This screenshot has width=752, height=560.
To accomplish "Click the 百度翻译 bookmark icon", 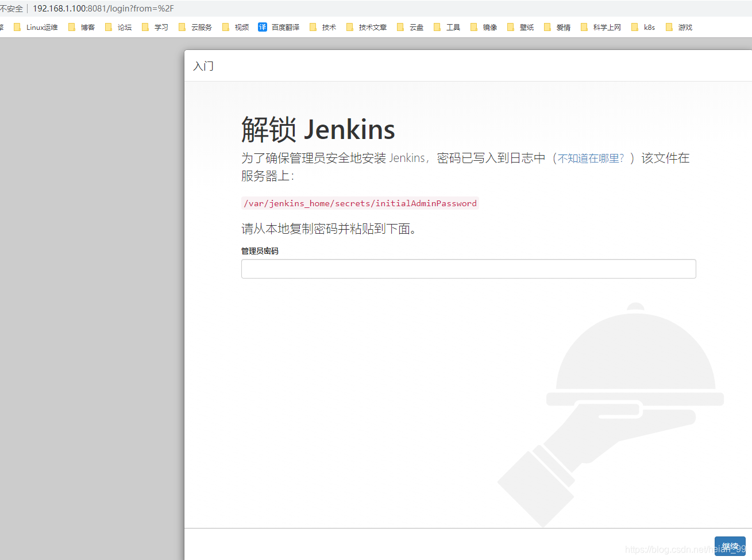I will 263,27.
